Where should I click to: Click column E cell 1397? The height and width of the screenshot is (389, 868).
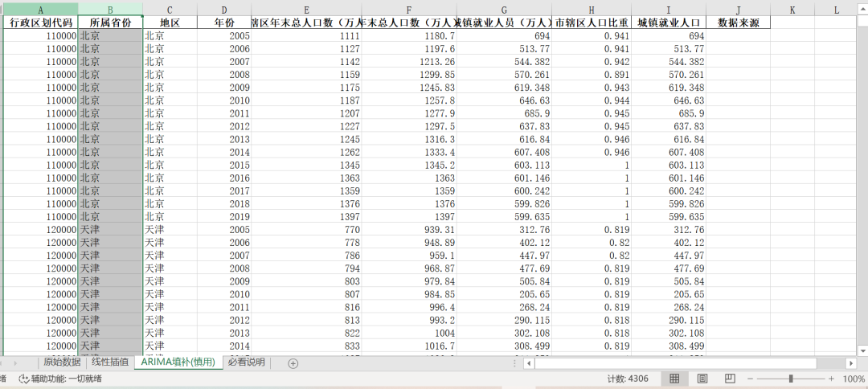coord(306,216)
